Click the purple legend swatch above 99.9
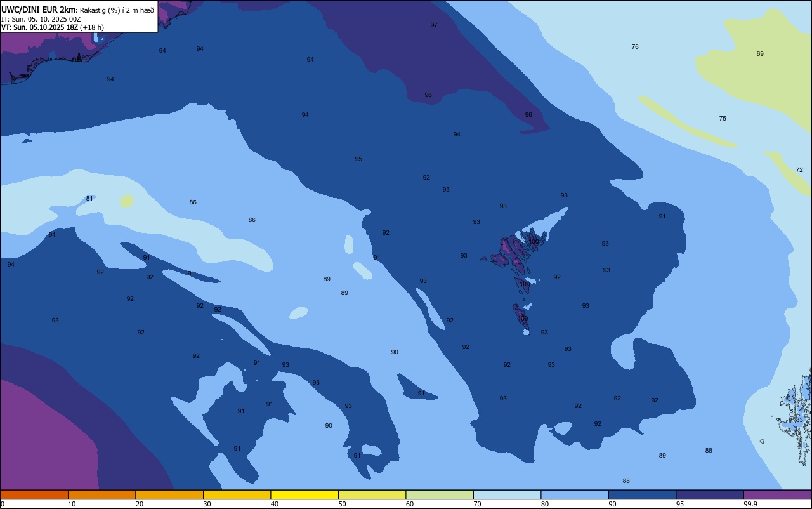Image resolution: width=812 pixels, height=509 pixels. pyautogui.click(x=777, y=494)
